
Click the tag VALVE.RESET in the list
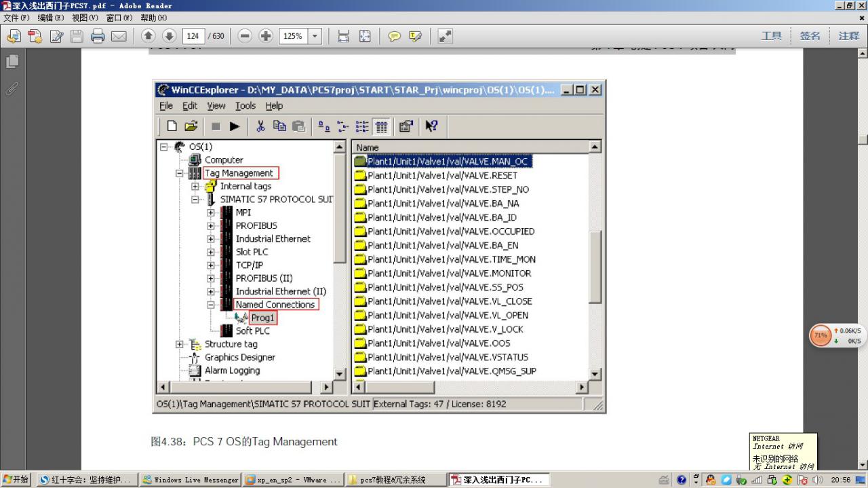[436, 175]
